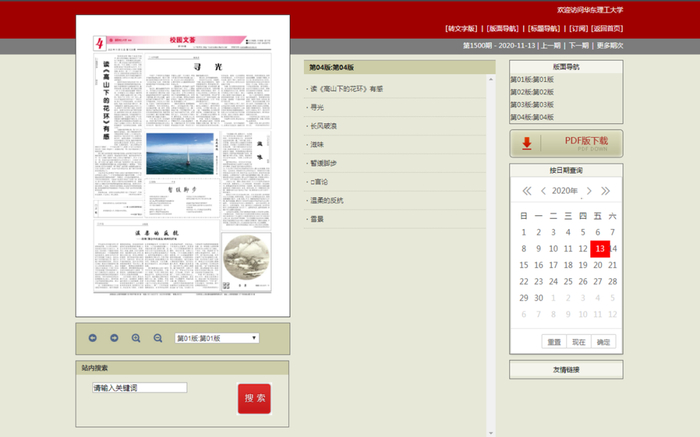Select date 20 in the calendar
Screen dimensions: 700x437
[598, 265]
